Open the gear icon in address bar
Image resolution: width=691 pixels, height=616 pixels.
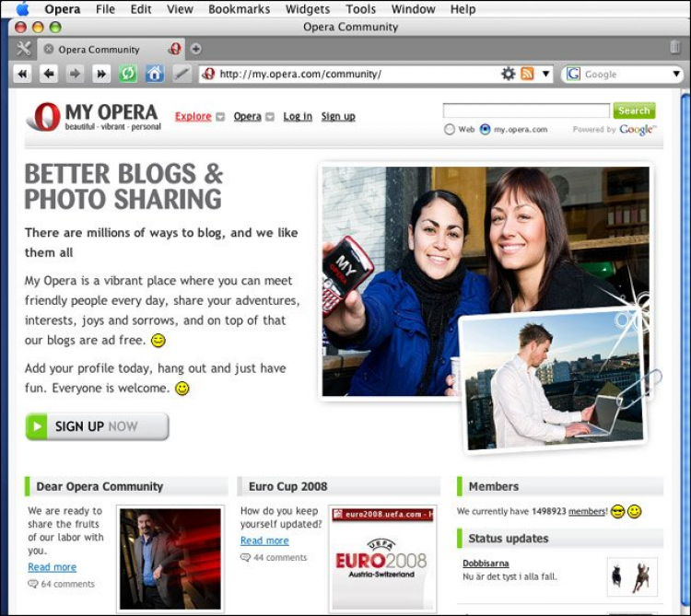(508, 74)
